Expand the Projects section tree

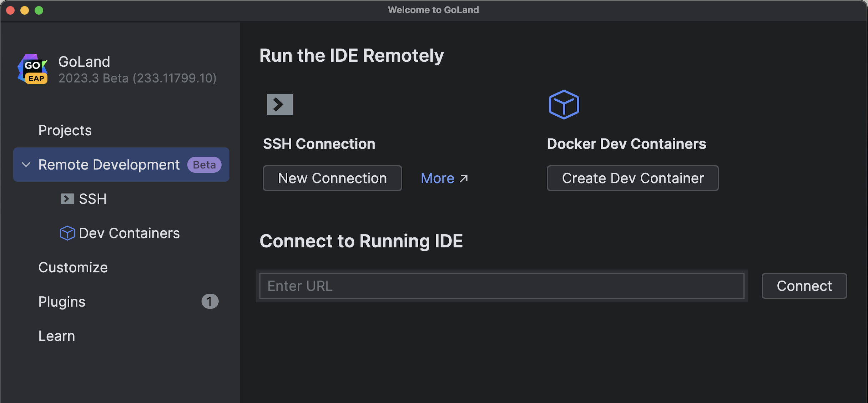pos(64,130)
